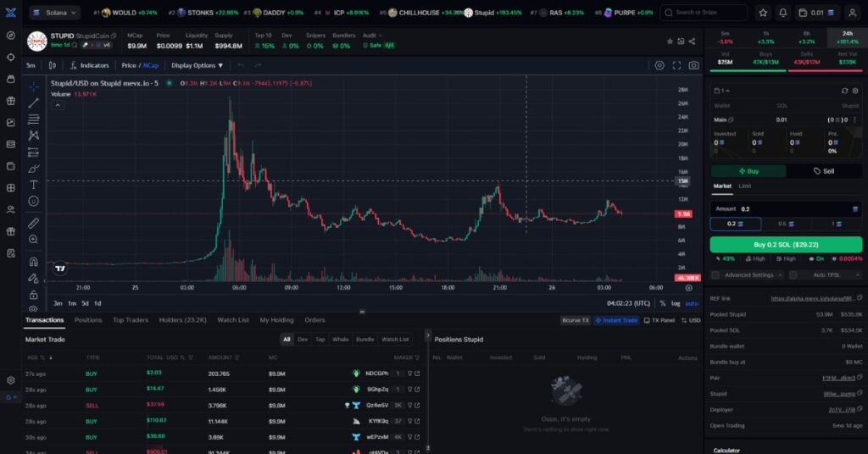Switch to the Top Traders tab
Viewport: 868px width, 454px height.
[x=131, y=320]
